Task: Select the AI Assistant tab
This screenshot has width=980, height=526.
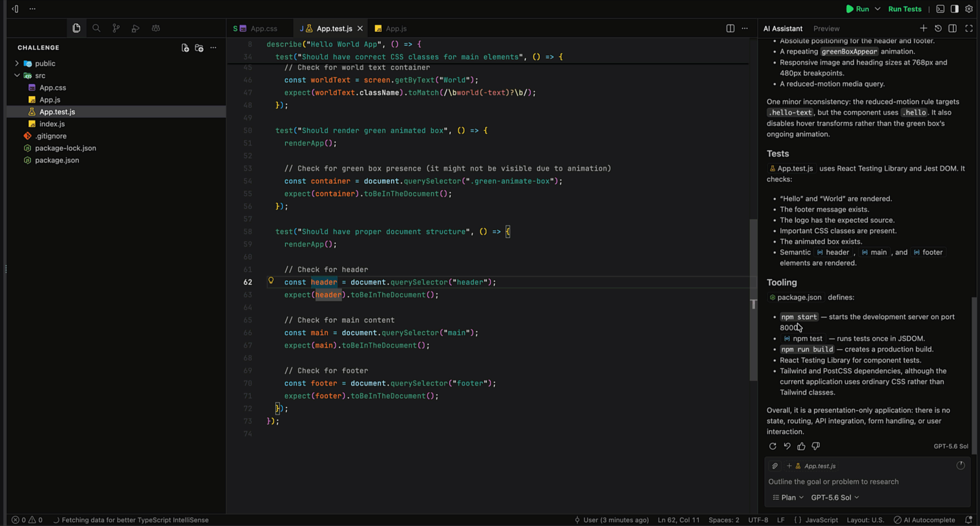Action: [x=782, y=29]
